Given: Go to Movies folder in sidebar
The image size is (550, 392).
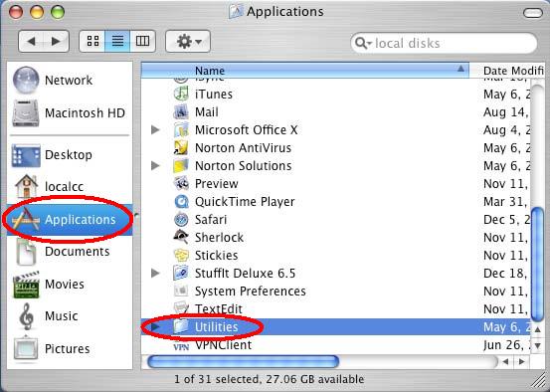Looking at the screenshot, I should click(x=49, y=284).
